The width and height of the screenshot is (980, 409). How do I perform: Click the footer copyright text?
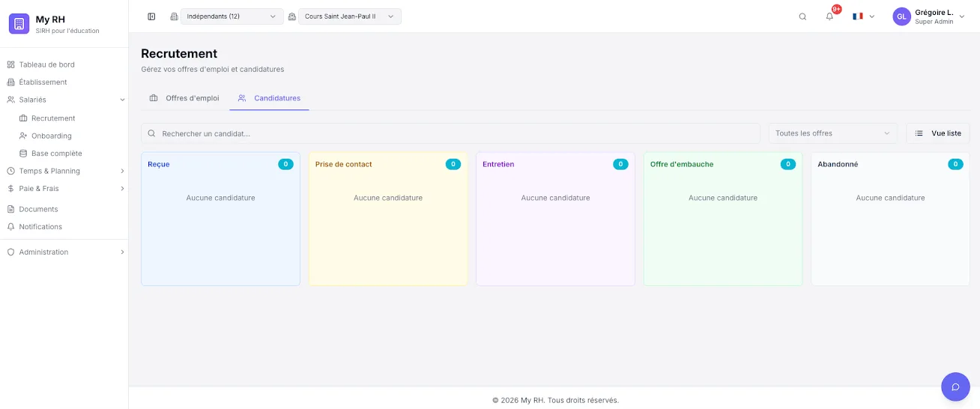point(555,400)
